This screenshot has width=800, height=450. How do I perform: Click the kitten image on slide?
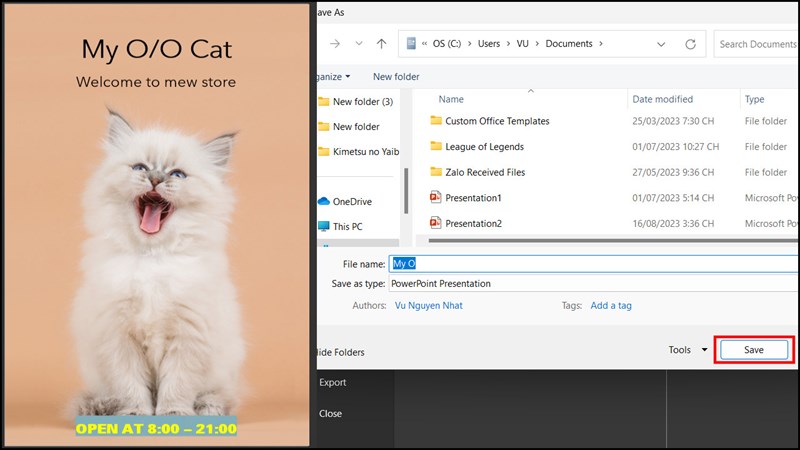point(157,260)
